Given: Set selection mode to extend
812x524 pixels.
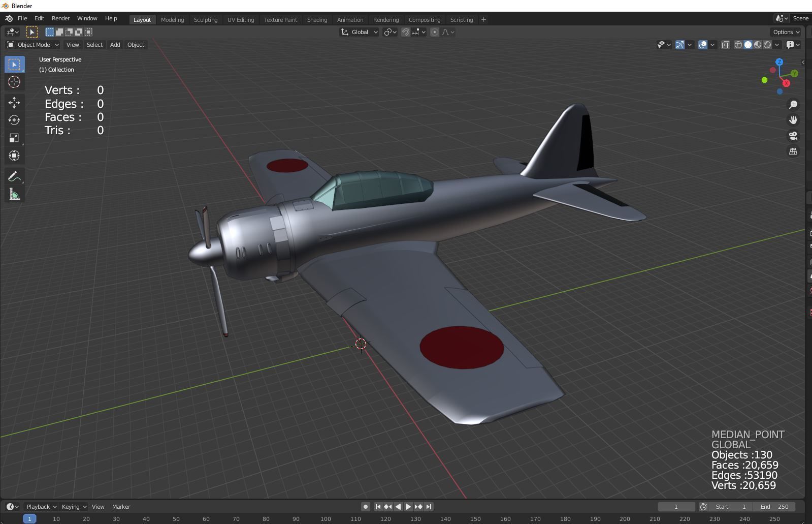Looking at the screenshot, I should pyautogui.click(x=59, y=32).
